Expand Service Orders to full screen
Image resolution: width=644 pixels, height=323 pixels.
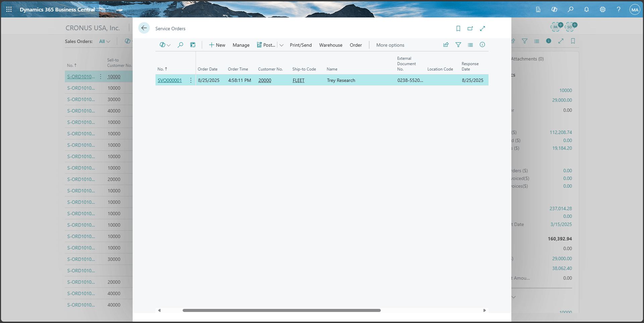482,29
